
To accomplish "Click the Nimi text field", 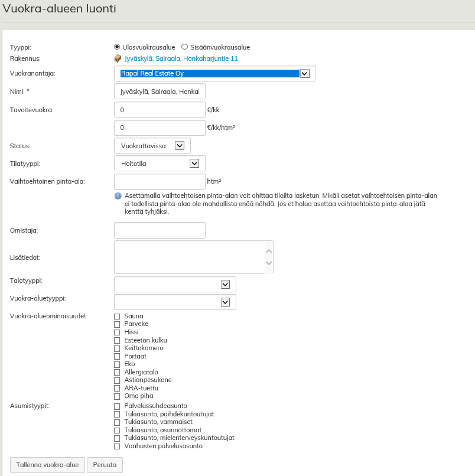I will point(160,92).
